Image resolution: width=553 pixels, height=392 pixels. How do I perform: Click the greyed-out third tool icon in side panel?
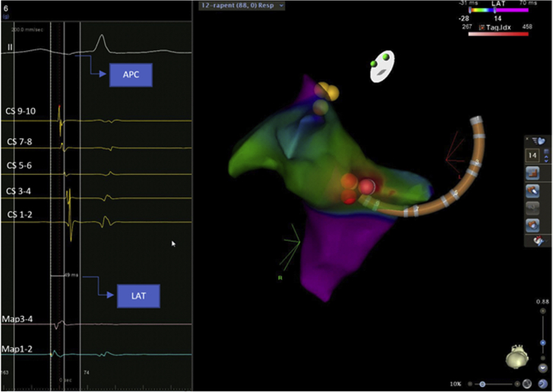[532, 207]
